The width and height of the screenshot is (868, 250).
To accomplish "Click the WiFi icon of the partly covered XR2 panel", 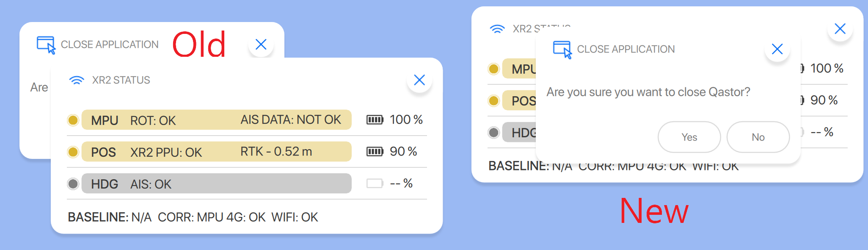I will pyautogui.click(x=497, y=29).
